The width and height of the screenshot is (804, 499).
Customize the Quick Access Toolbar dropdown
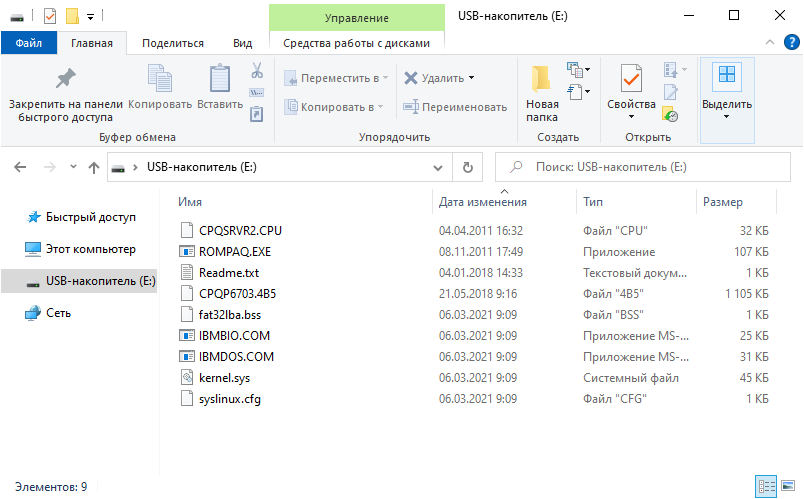point(90,17)
